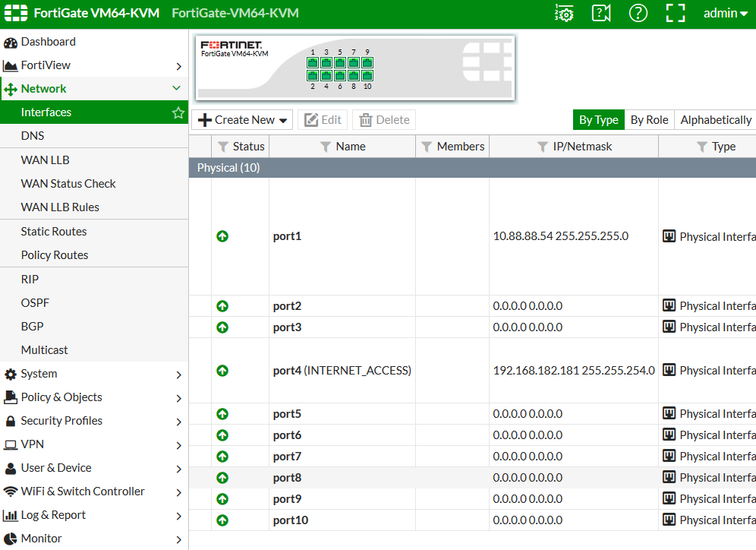756x550 pixels.
Task: Select the port8 interface row
Action: pos(288,478)
